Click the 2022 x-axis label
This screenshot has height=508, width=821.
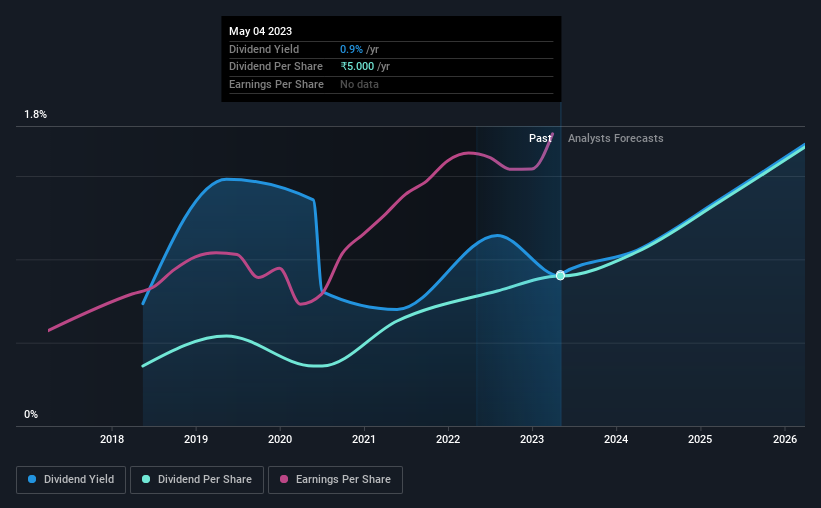(448, 439)
